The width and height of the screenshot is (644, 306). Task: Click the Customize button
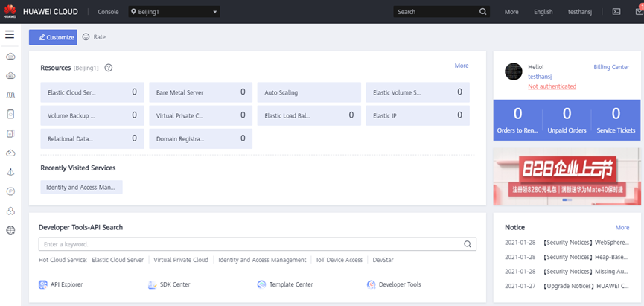(x=53, y=37)
